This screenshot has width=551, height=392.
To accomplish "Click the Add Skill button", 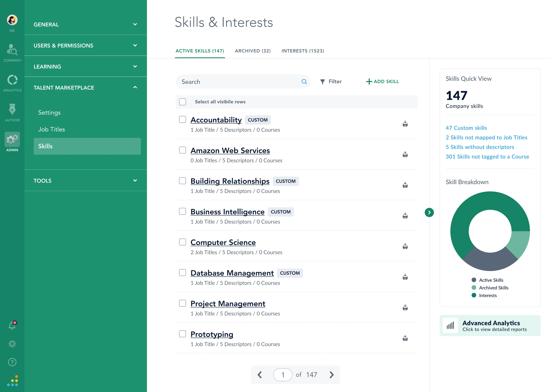I will tap(382, 82).
